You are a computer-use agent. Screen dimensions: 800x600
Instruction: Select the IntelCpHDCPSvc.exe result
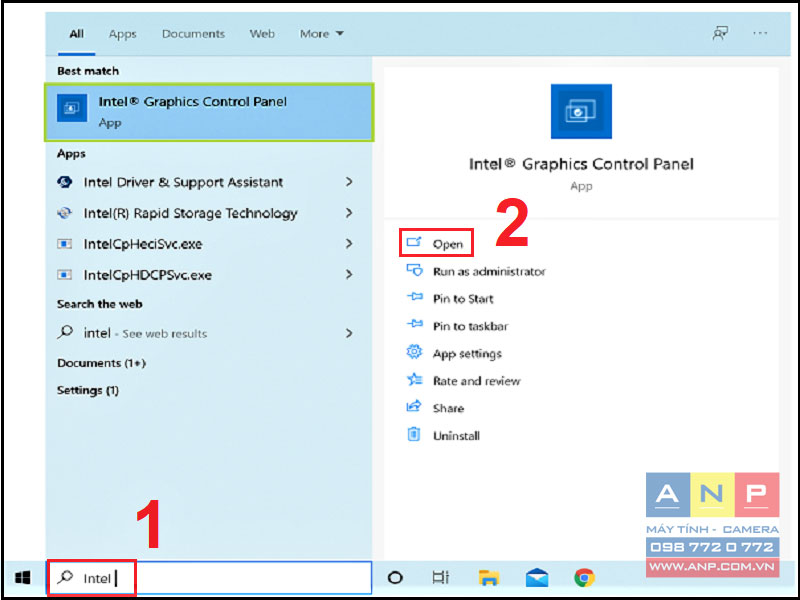147,275
